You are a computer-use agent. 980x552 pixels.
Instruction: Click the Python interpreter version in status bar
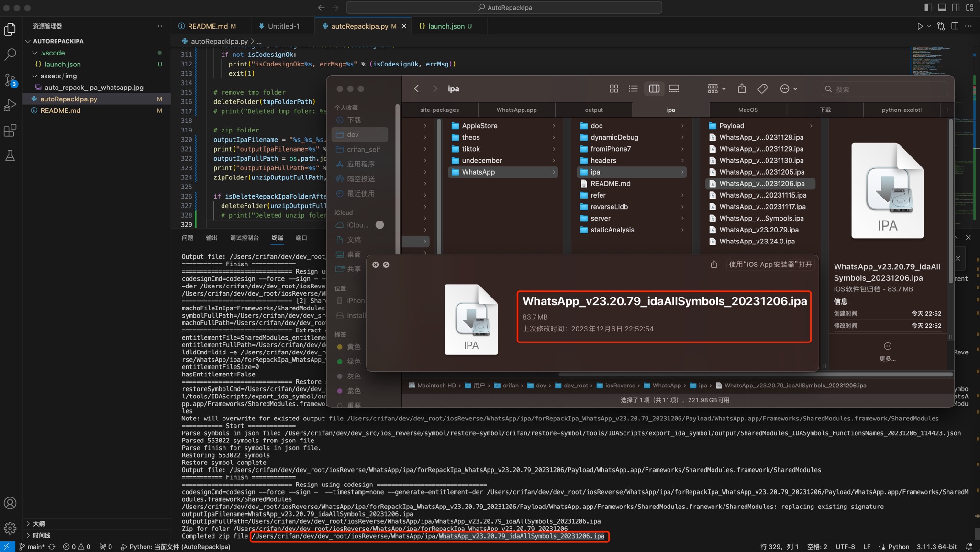[936, 547]
